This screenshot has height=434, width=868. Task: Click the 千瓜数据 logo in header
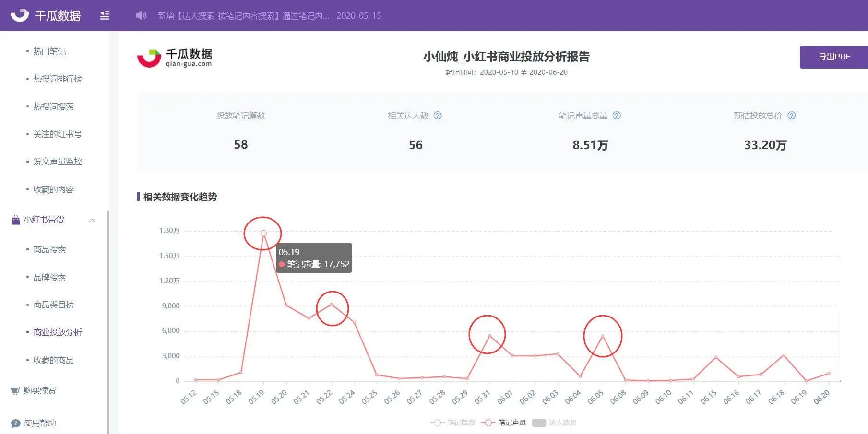click(x=46, y=15)
